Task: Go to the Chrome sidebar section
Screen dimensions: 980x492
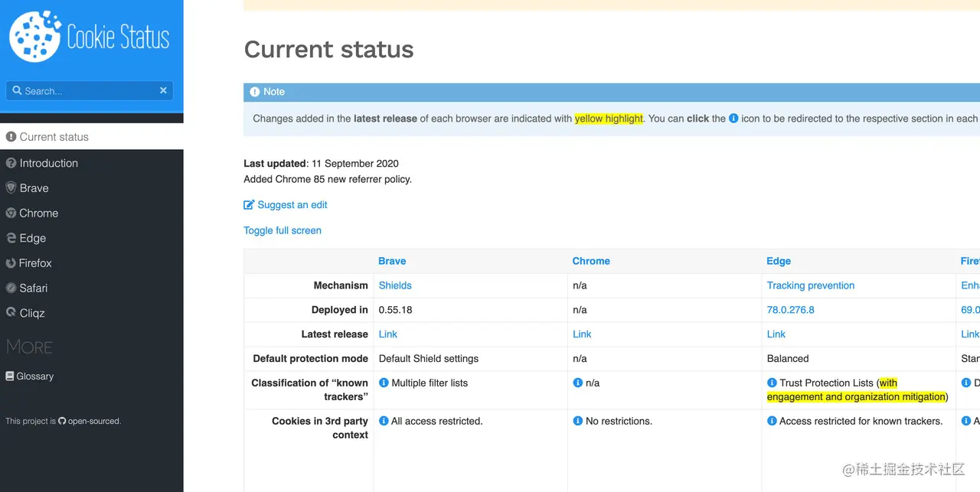Action: point(38,213)
